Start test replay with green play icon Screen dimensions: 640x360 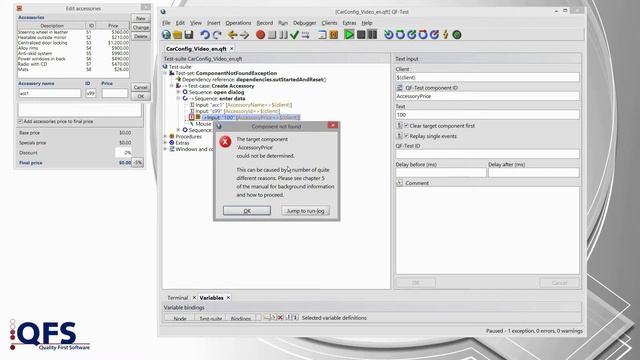349,35
